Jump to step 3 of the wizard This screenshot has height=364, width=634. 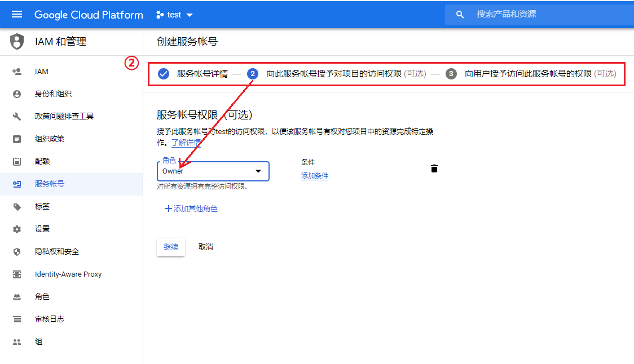[451, 73]
